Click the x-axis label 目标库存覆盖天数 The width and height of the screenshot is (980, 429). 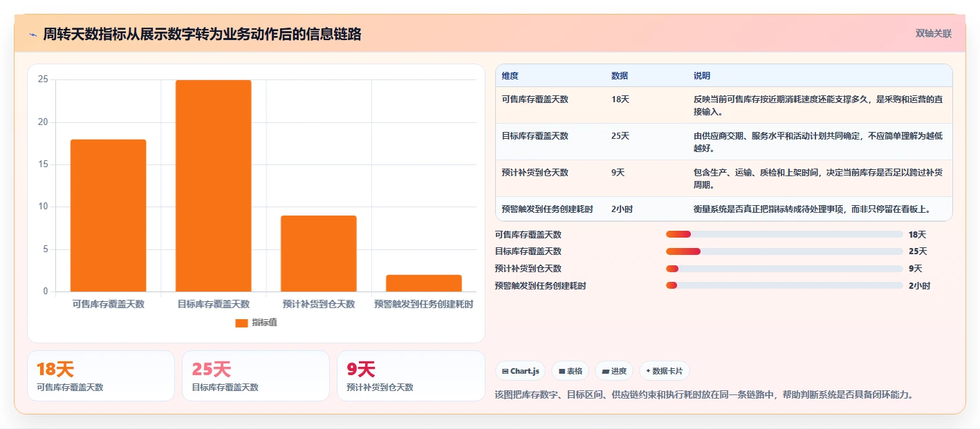point(214,304)
